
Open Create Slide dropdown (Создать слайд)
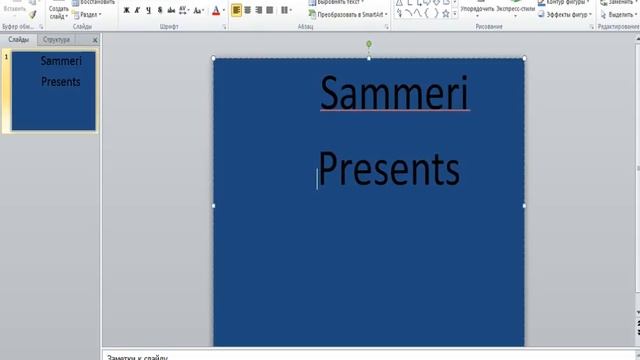coord(59,13)
